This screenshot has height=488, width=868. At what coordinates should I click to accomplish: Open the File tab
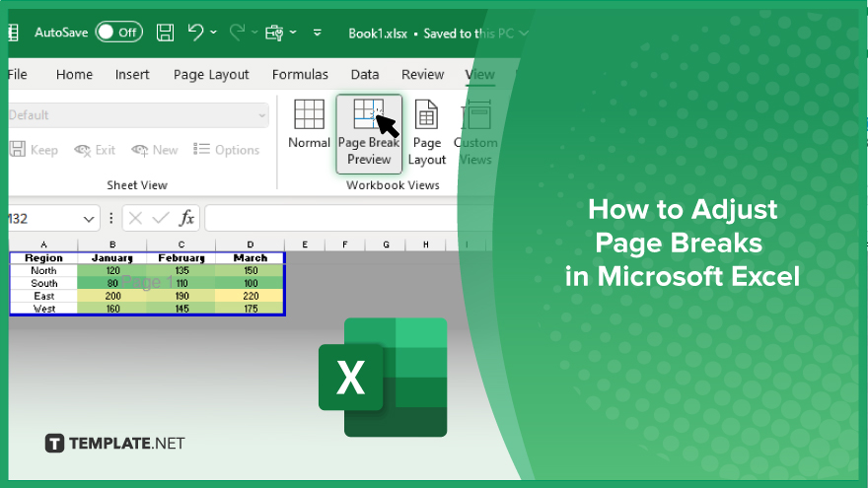coord(18,74)
